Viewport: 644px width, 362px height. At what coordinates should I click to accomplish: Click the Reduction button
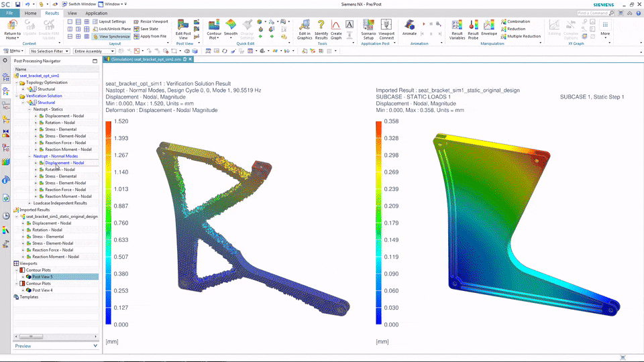[513, 29]
